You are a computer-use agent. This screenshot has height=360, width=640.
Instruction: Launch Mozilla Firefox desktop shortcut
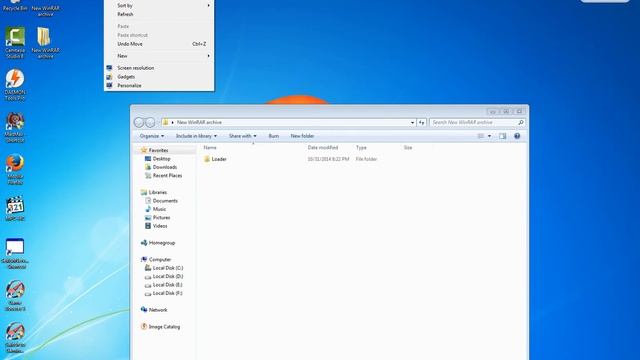15,169
